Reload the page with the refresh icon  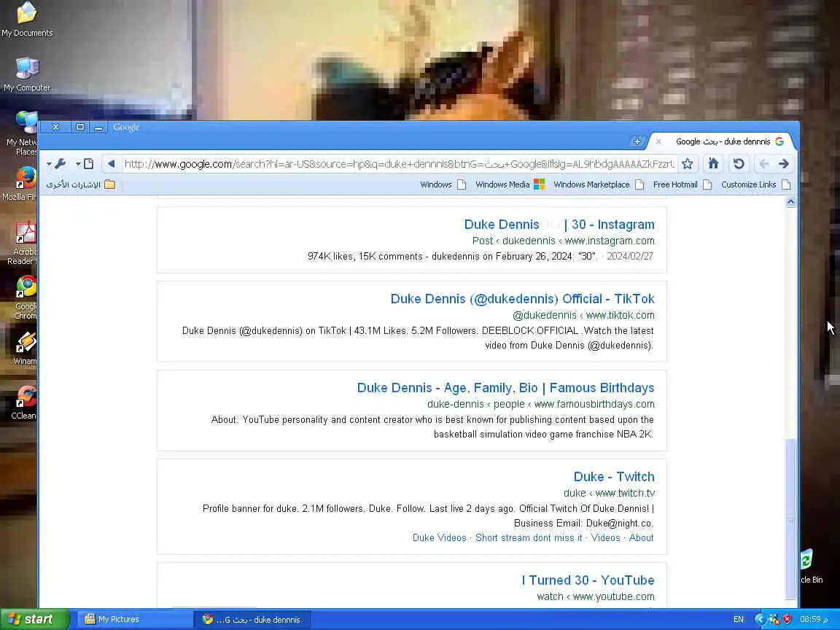tap(739, 164)
